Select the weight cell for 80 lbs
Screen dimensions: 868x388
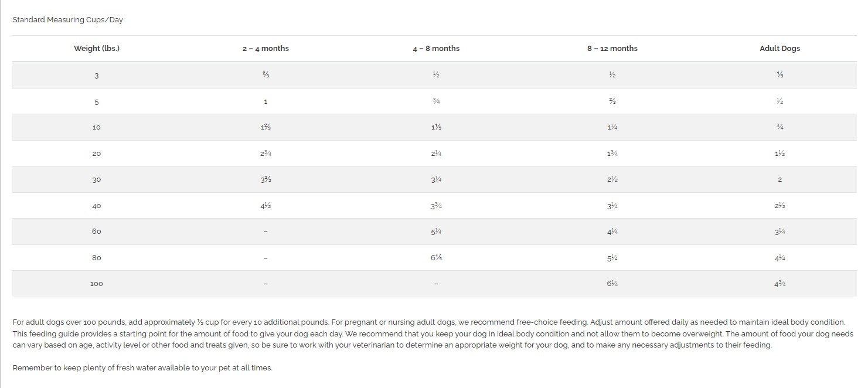point(97,258)
